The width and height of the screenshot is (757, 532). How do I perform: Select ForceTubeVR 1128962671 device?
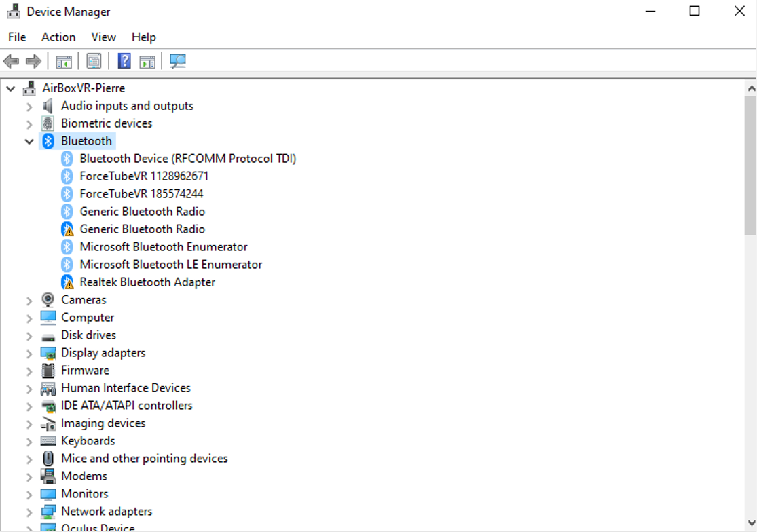coord(144,176)
